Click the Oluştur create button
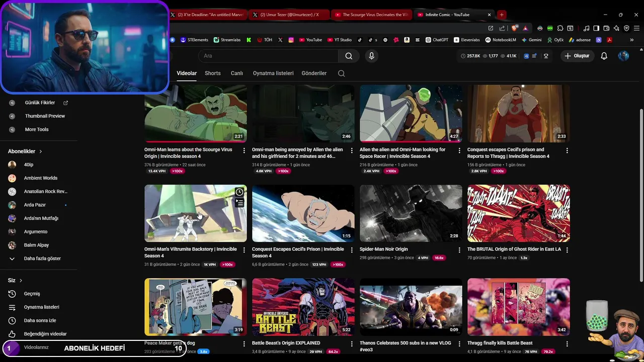The width and height of the screenshot is (644, 362). tap(577, 56)
